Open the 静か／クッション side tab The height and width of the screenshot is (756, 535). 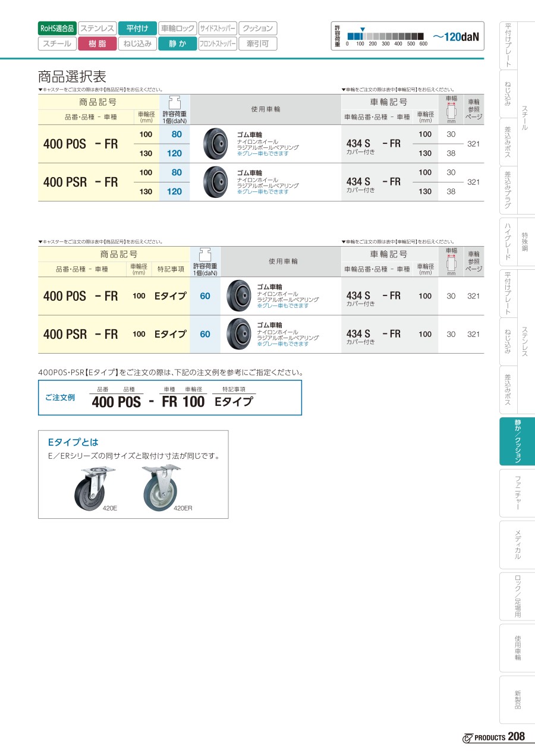coord(517,441)
